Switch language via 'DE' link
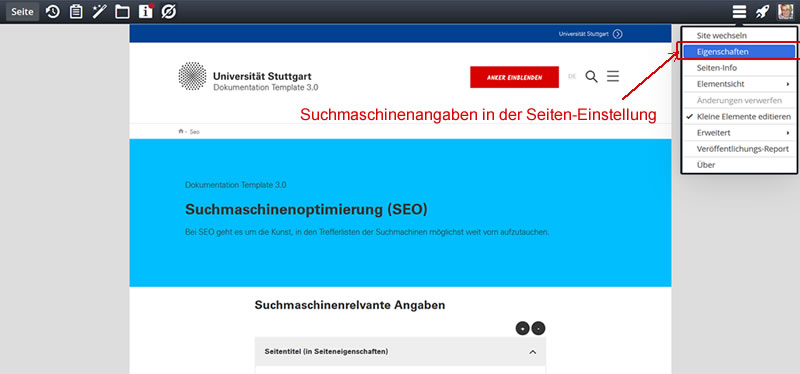Image resolution: width=800 pixels, height=374 pixels. [x=572, y=77]
